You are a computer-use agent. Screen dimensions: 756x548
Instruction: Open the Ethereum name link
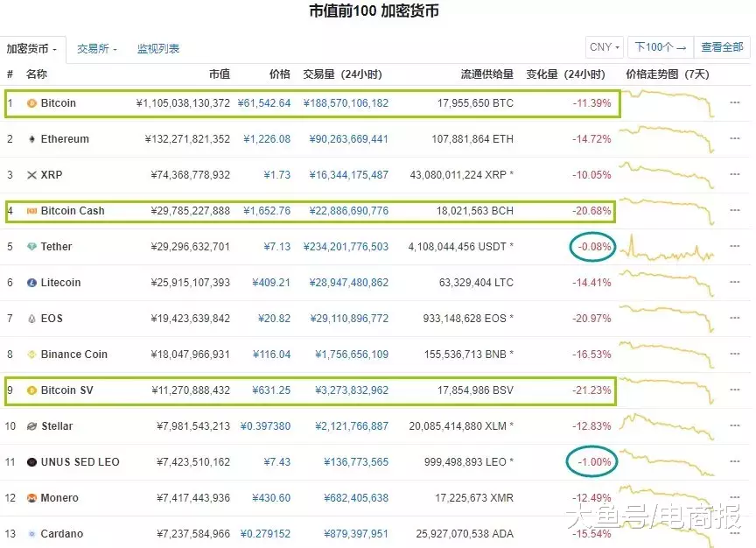pyautogui.click(x=65, y=139)
